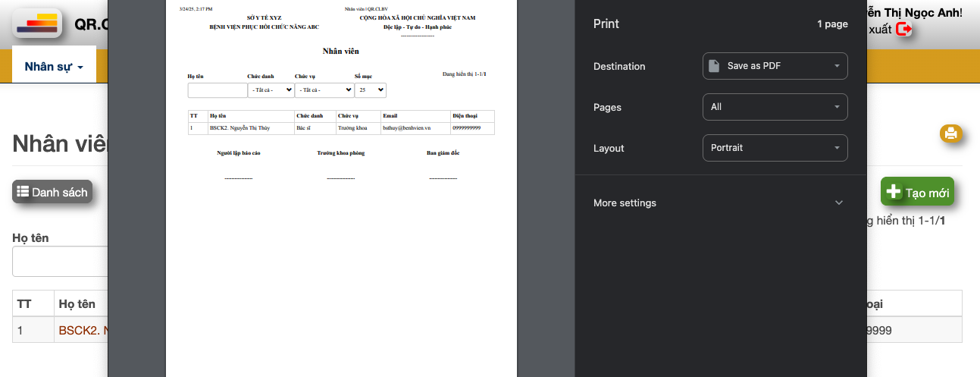Expand the More settings chevron
980x377 pixels.
click(838, 203)
